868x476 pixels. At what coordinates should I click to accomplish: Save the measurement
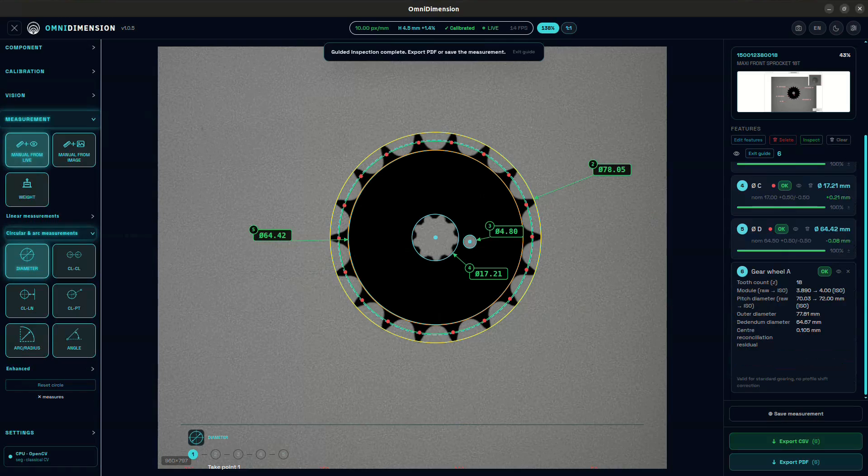pyautogui.click(x=796, y=414)
